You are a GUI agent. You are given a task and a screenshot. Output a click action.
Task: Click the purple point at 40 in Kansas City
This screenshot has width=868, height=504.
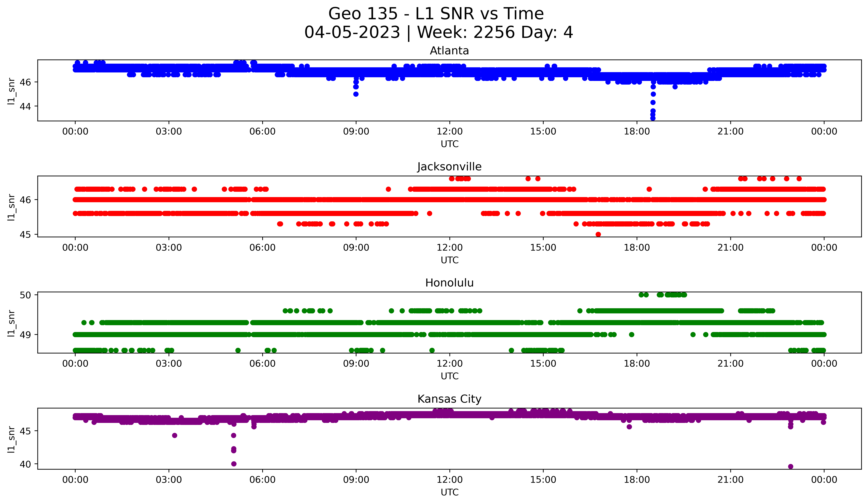point(234,464)
